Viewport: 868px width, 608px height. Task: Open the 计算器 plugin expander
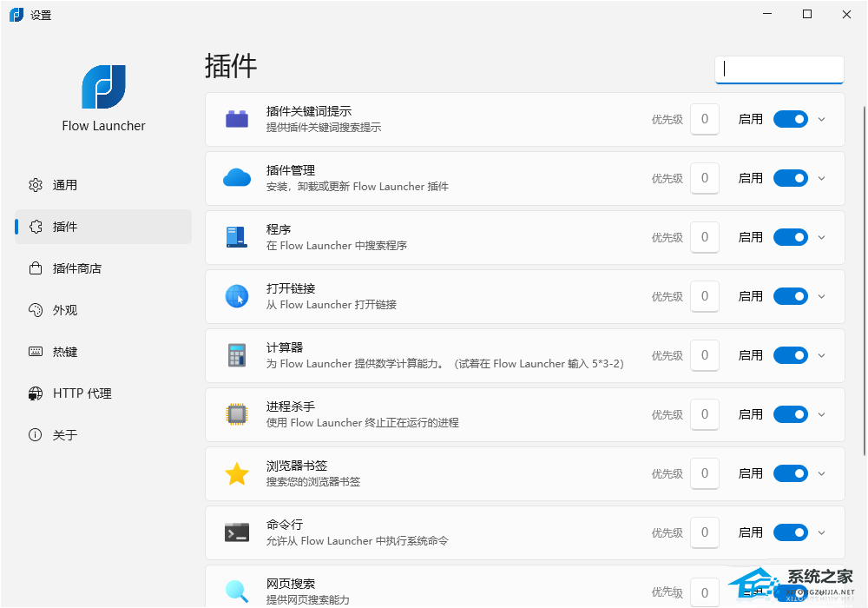(821, 355)
